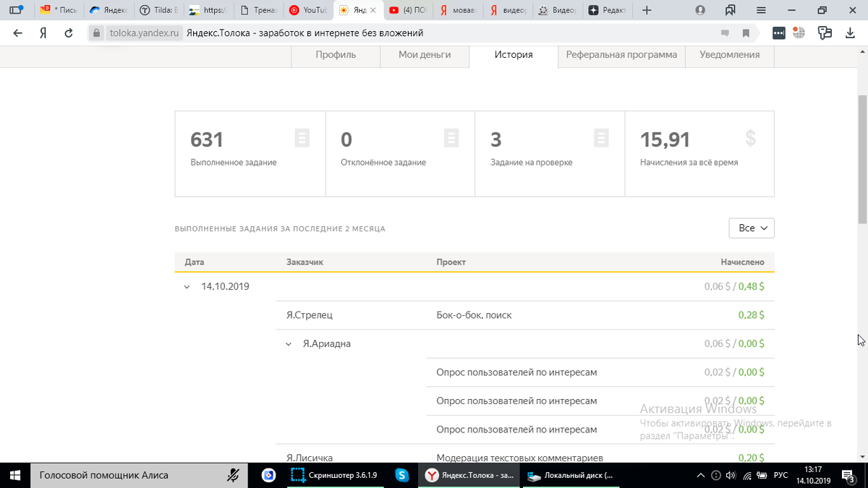Click 'Модерация текстовых комментариев' project row
868x488 pixels.
click(519, 457)
